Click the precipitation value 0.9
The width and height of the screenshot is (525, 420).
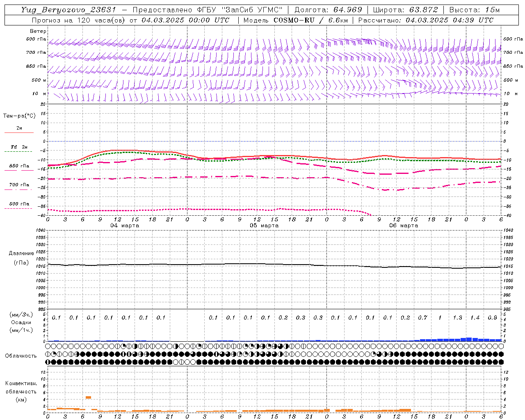point(492,318)
